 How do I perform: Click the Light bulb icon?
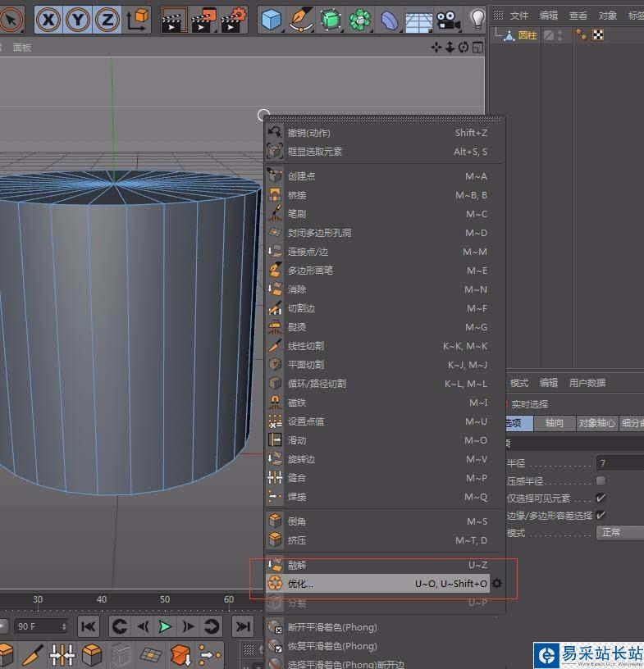(x=477, y=19)
